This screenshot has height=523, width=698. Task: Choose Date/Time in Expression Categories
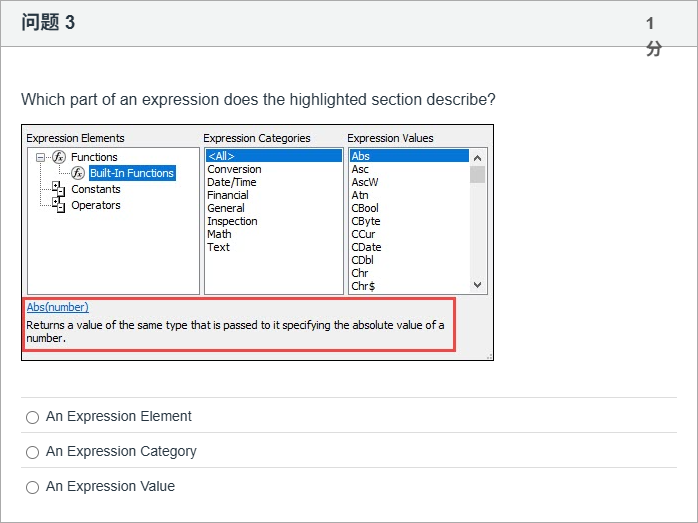[x=231, y=182]
